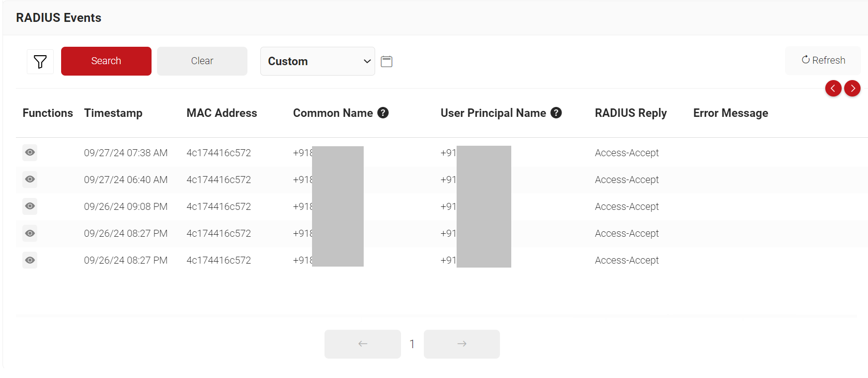Open the filter funnel icon
This screenshot has height=378, width=868.
pyautogui.click(x=40, y=62)
